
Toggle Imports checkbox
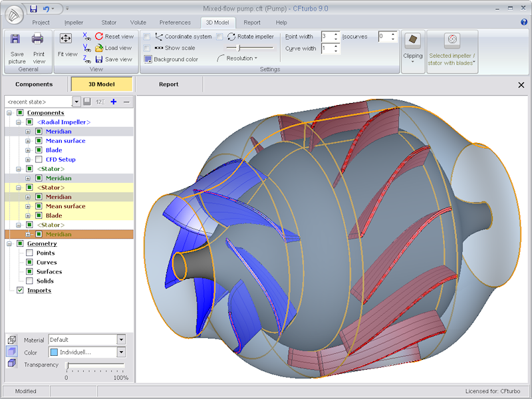click(x=20, y=290)
